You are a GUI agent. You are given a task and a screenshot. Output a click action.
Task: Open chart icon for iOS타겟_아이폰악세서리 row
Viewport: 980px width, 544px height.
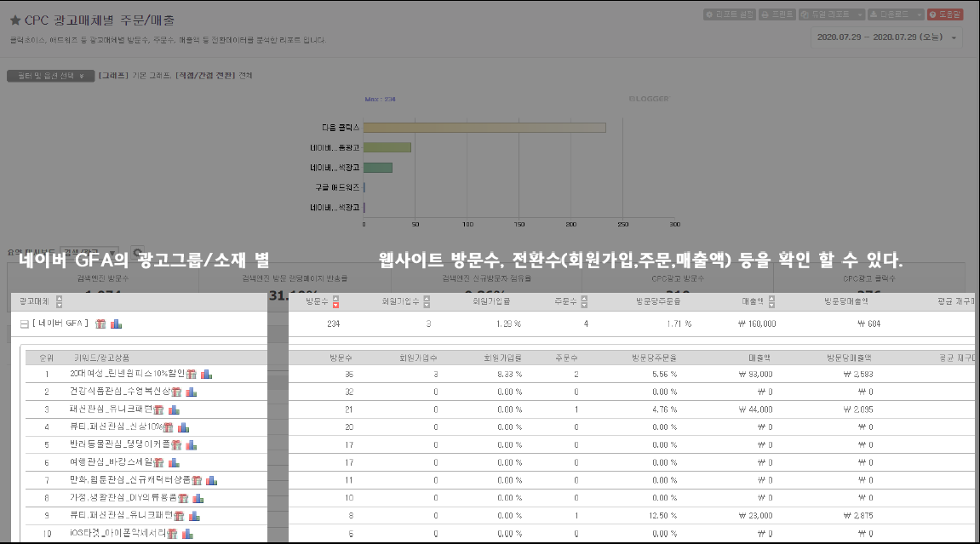[187, 534]
